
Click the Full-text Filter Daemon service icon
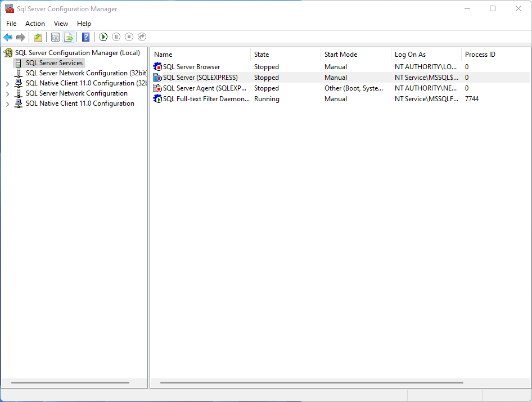157,99
